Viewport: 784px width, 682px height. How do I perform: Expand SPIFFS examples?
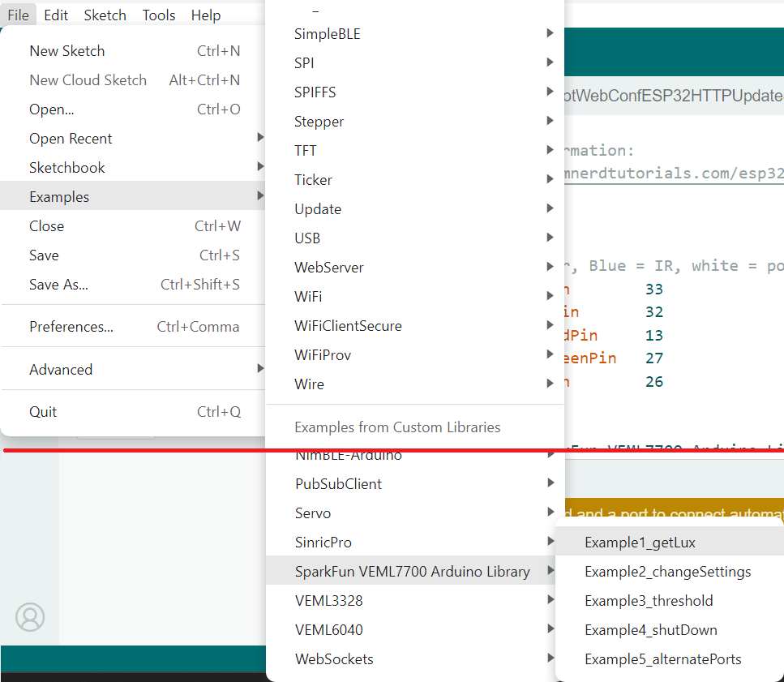pos(415,92)
